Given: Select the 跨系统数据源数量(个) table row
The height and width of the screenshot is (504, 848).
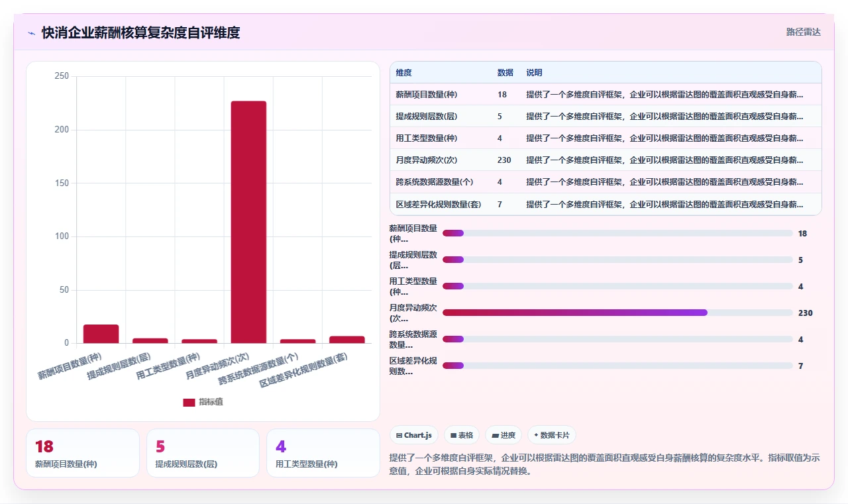Looking at the screenshot, I should 606,182.
